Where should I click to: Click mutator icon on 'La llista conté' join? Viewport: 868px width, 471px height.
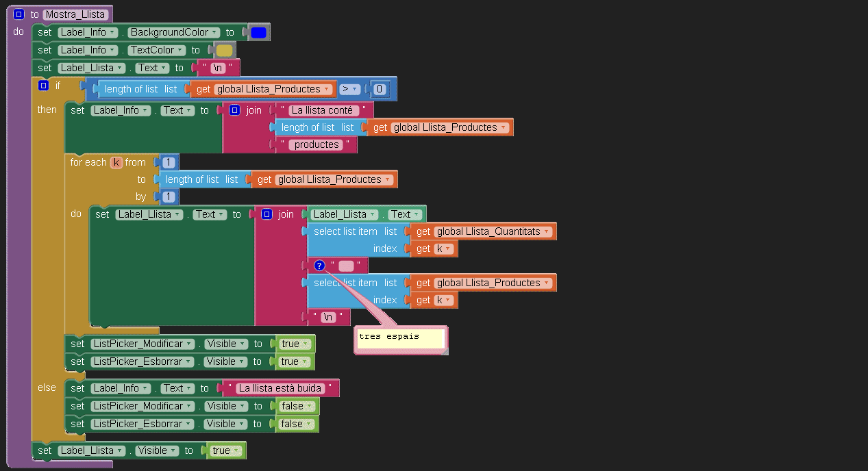pyautogui.click(x=234, y=110)
